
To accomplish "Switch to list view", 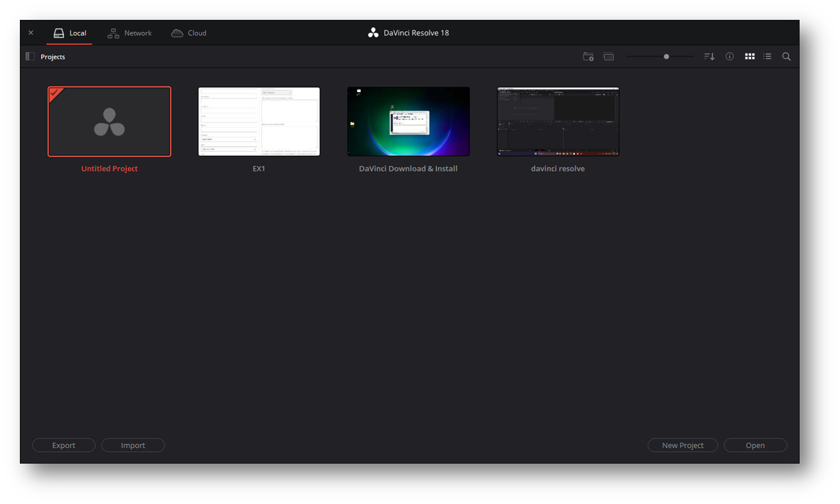I will point(767,57).
